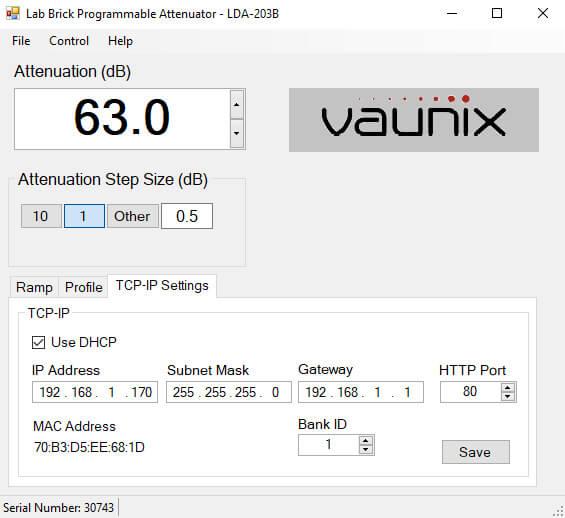This screenshot has width=565, height=518.
Task: Decrease attenuation with the down arrow
Action: pyautogui.click(x=236, y=133)
